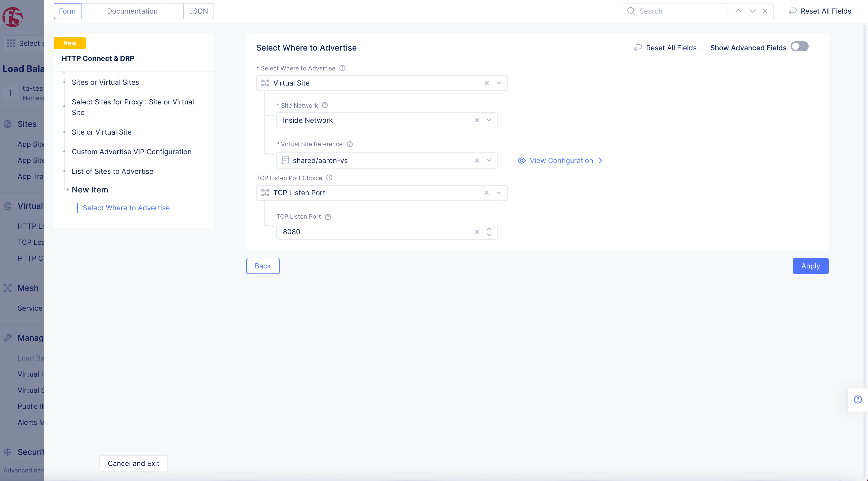Viewport: 868px width, 481px height.
Task: Increment the TCP Listen Port value
Action: point(489,229)
